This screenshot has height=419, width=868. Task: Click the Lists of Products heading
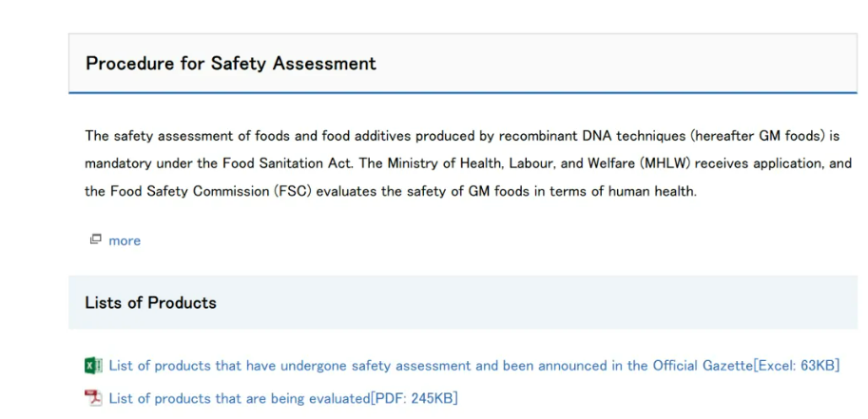coord(150,303)
